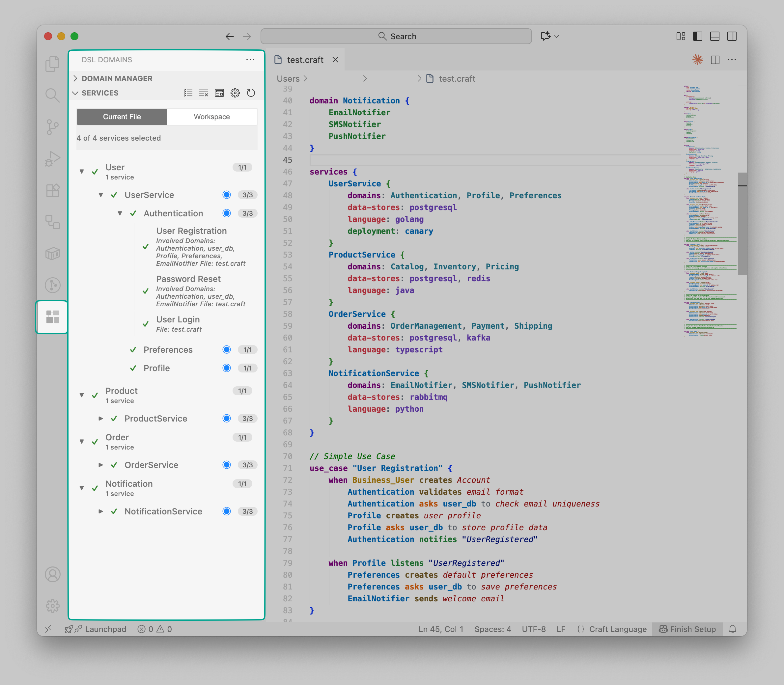The height and width of the screenshot is (685, 784).
Task: Go back with the left arrow
Action: point(229,36)
